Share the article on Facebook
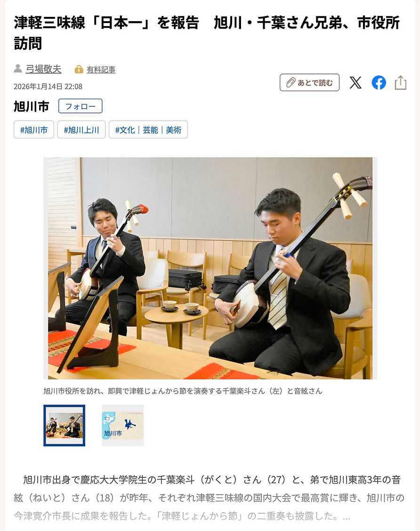The image size is (420, 531). click(379, 83)
